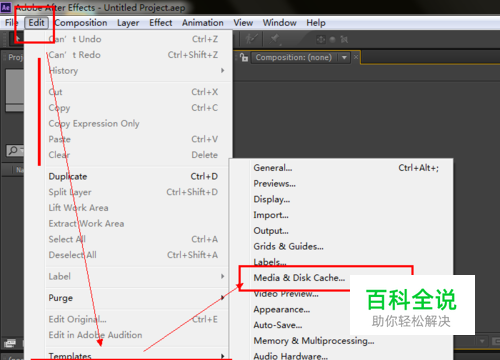Image resolution: width=500 pixels, height=360 pixels.
Task: Open the Animation menu
Action: click(203, 23)
